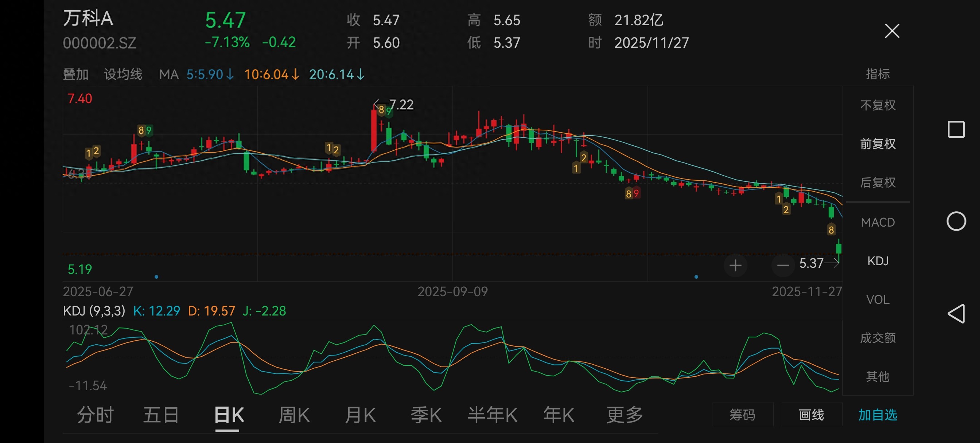This screenshot has height=443, width=980.
Task: Open the 筹码 chip distribution tool
Action: [x=743, y=415]
